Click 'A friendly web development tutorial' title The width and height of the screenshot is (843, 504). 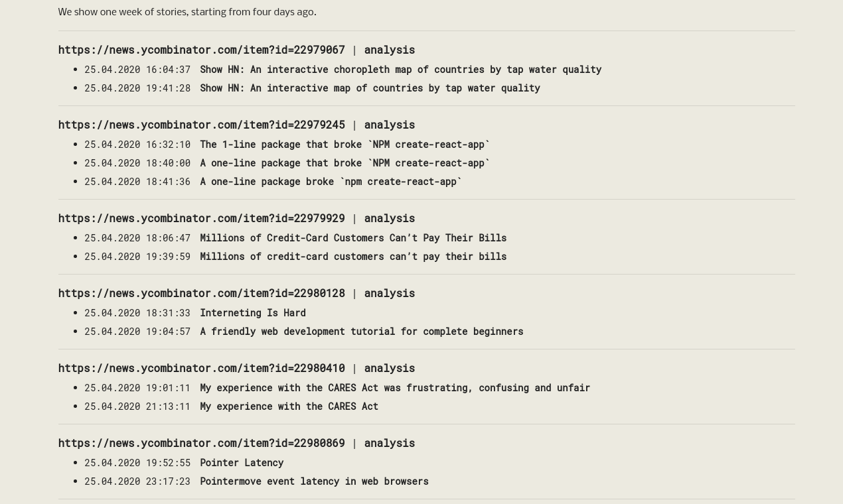click(x=362, y=331)
